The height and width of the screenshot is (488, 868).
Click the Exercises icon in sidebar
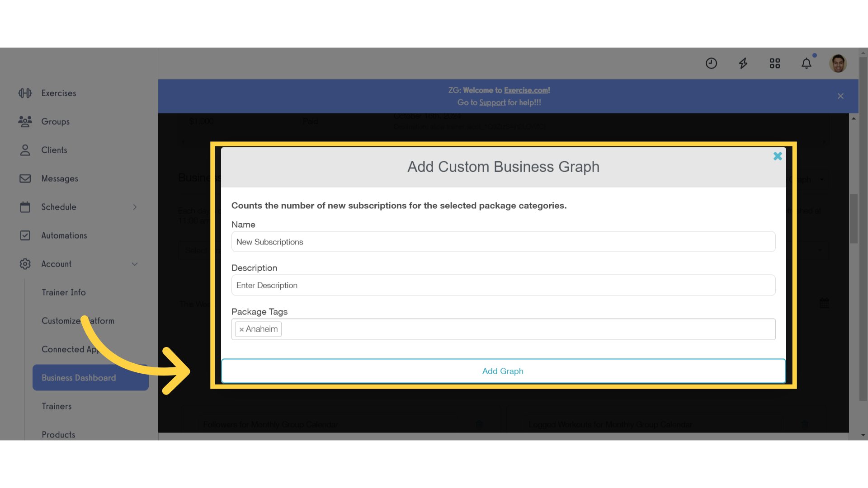click(24, 93)
